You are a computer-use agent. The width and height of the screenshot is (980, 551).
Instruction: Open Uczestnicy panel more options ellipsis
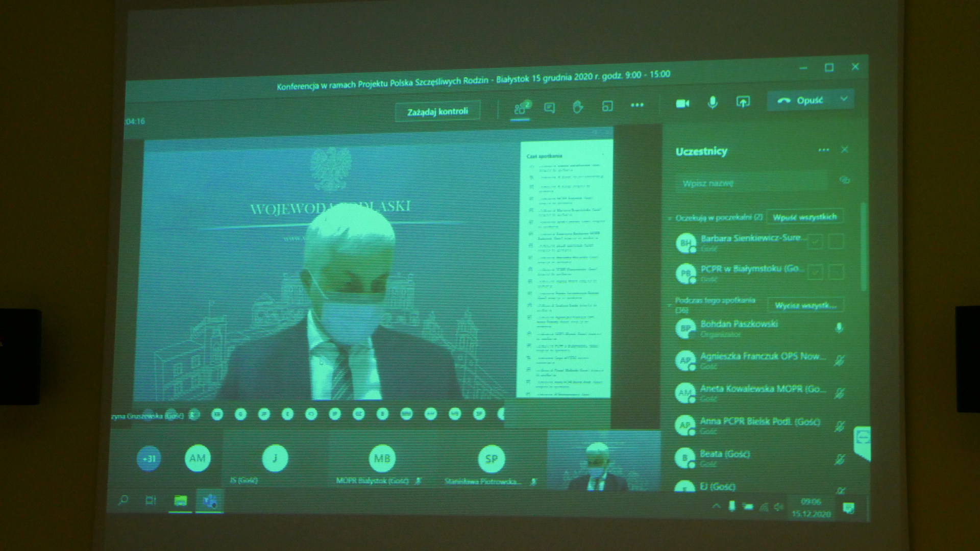coord(823,150)
